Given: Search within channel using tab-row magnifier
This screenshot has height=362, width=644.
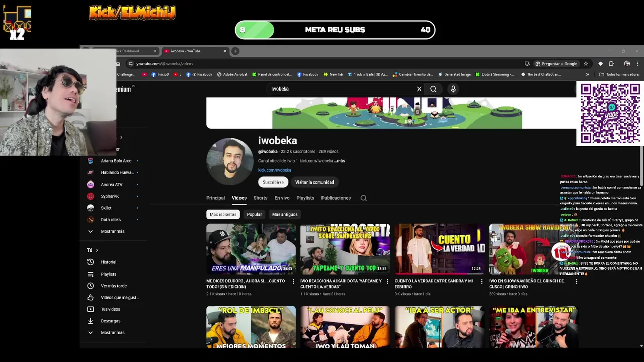Looking at the screenshot, I should pos(363,198).
